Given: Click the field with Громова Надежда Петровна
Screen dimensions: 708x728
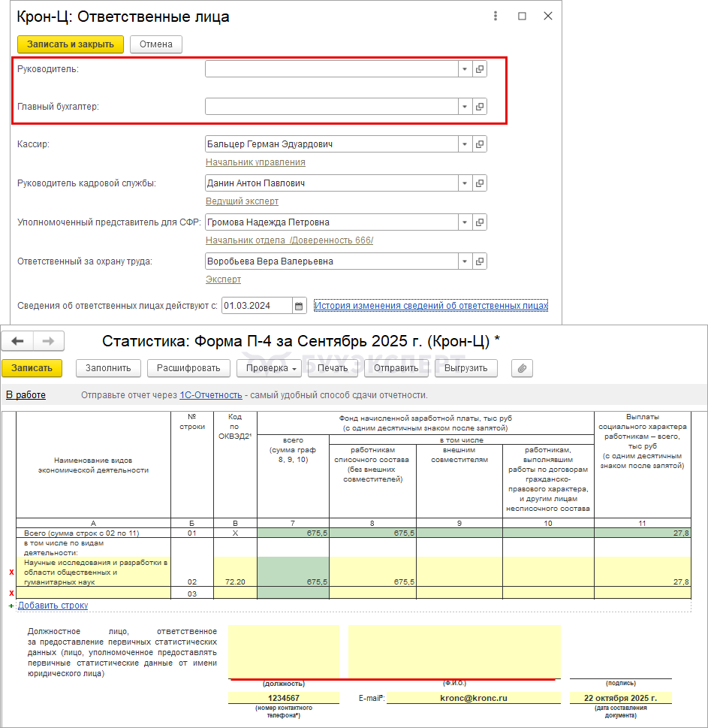Looking at the screenshot, I should click(x=332, y=222).
